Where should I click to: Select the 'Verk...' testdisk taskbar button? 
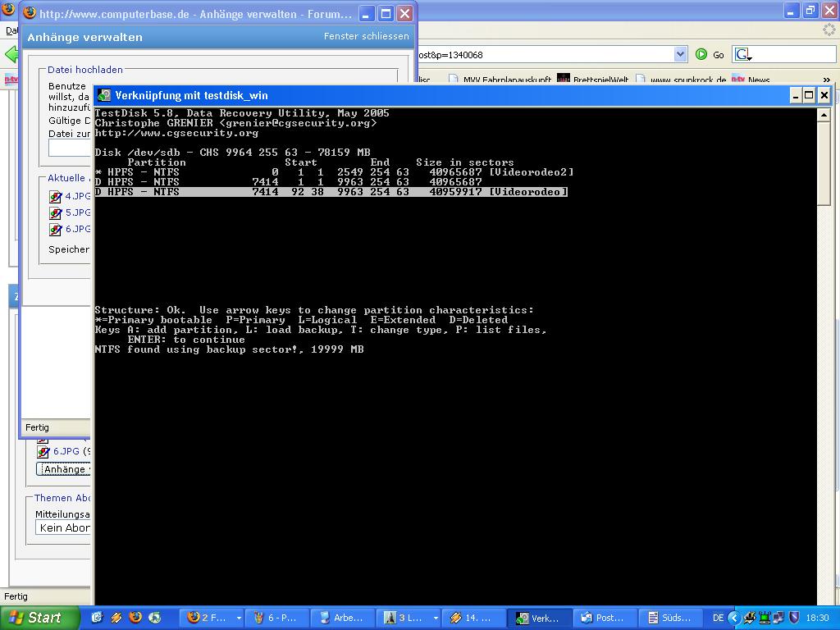[x=539, y=618]
